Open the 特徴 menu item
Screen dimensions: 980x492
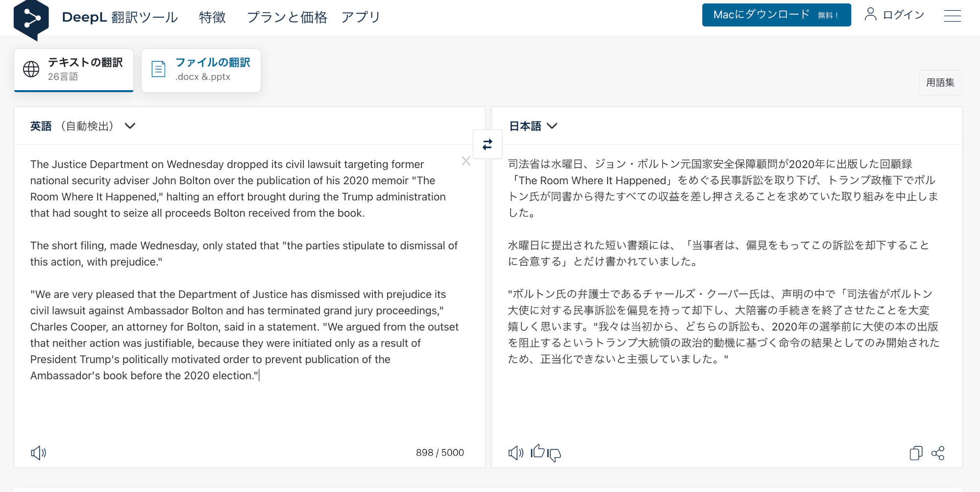[x=212, y=18]
